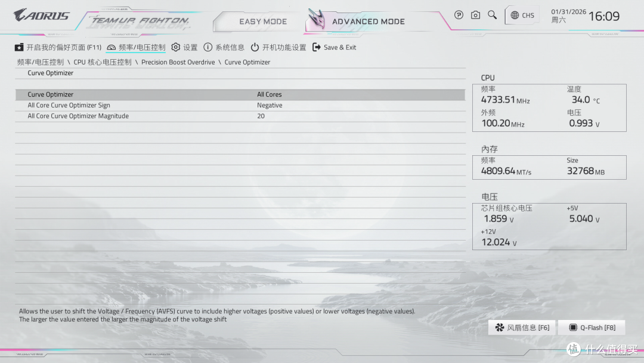Click the Curve Optimizer section heading
This screenshot has width=644, height=363.
point(51,73)
